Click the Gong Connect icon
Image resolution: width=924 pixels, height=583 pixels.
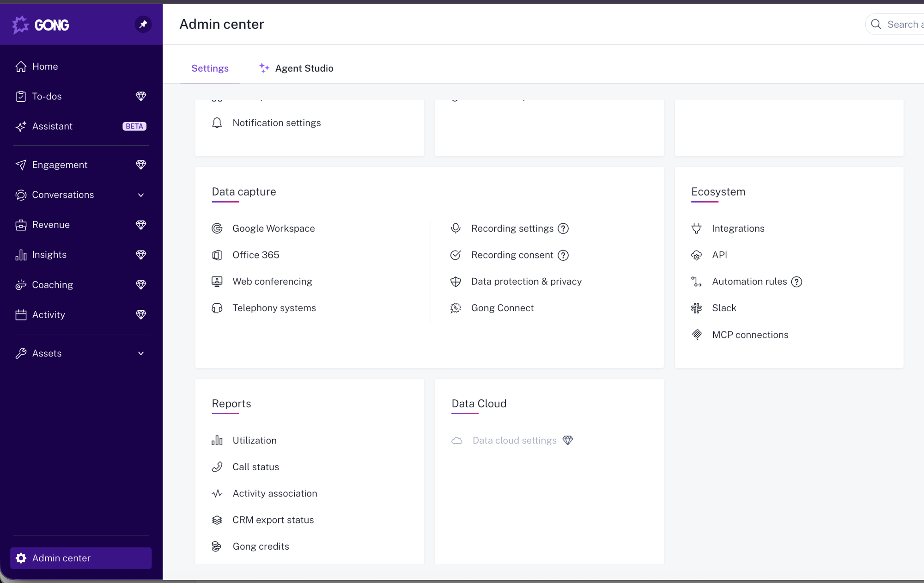456,308
